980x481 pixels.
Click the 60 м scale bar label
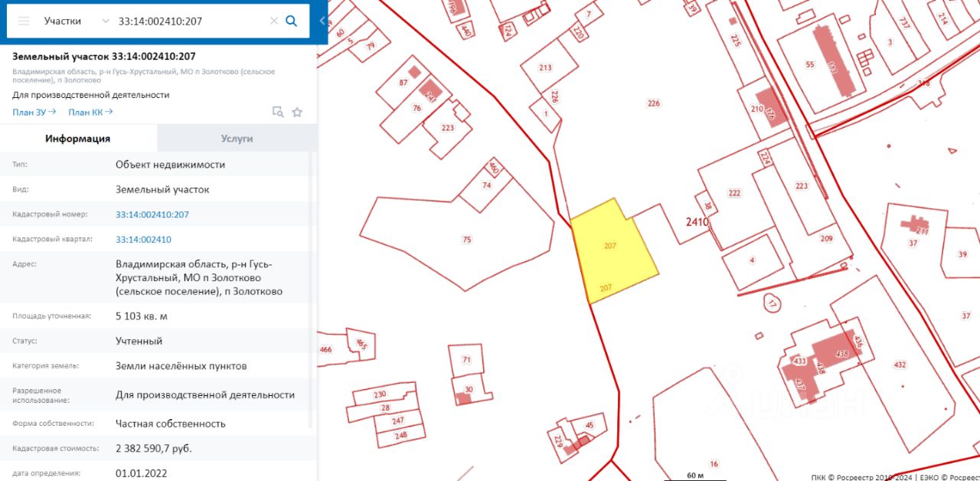click(x=695, y=476)
